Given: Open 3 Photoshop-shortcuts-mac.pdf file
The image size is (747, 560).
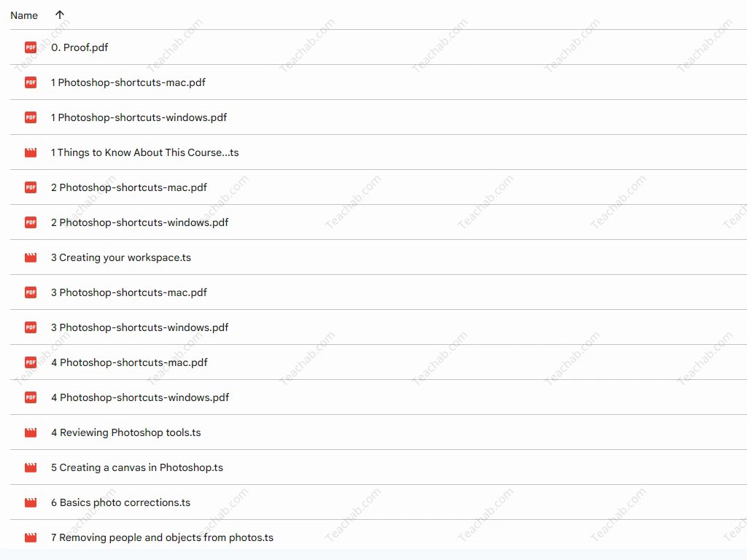Looking at the screenshot, I should tap(129, 292).
